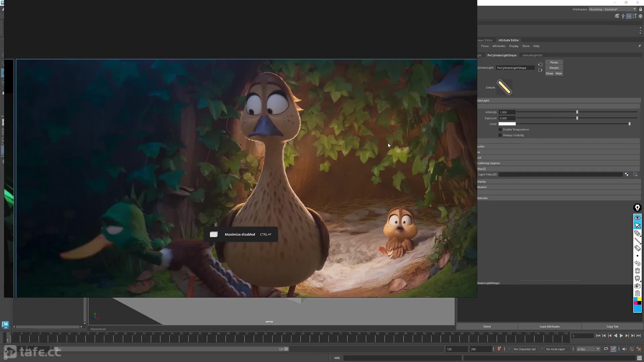Open the No Anim Layer dropdown
The width and height of the screenshot is (644, 362).
(555, 349)
